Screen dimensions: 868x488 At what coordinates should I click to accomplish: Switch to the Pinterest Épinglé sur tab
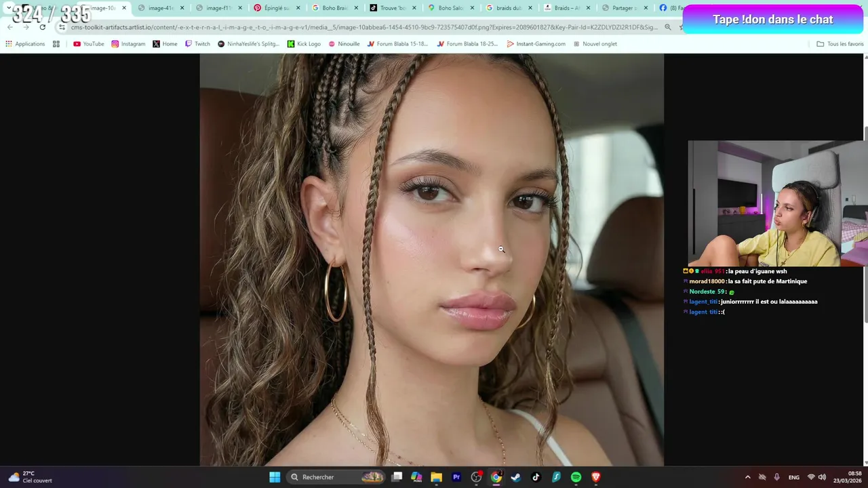coord(277,8)
